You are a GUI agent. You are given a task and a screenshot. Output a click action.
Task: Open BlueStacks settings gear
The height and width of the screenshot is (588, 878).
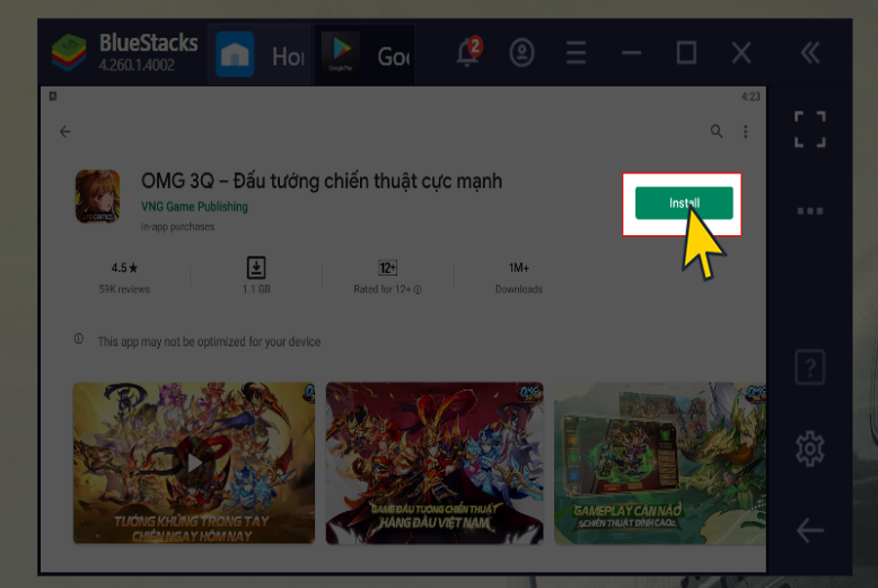tap(810, 449)
